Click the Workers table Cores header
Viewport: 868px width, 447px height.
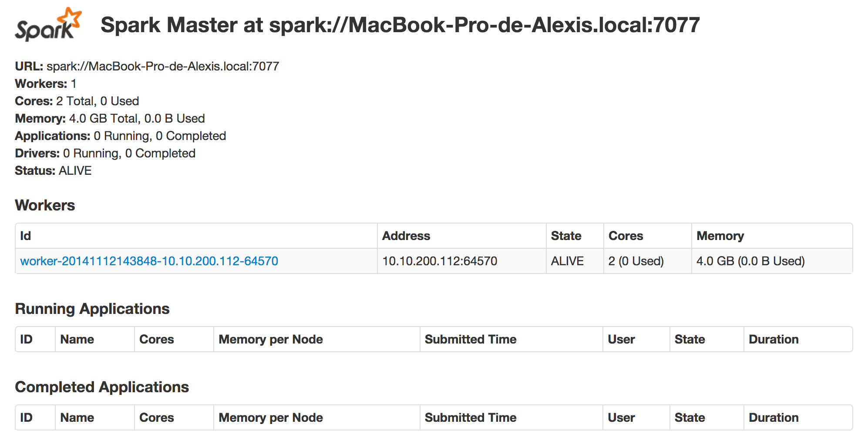coord(626,236)
